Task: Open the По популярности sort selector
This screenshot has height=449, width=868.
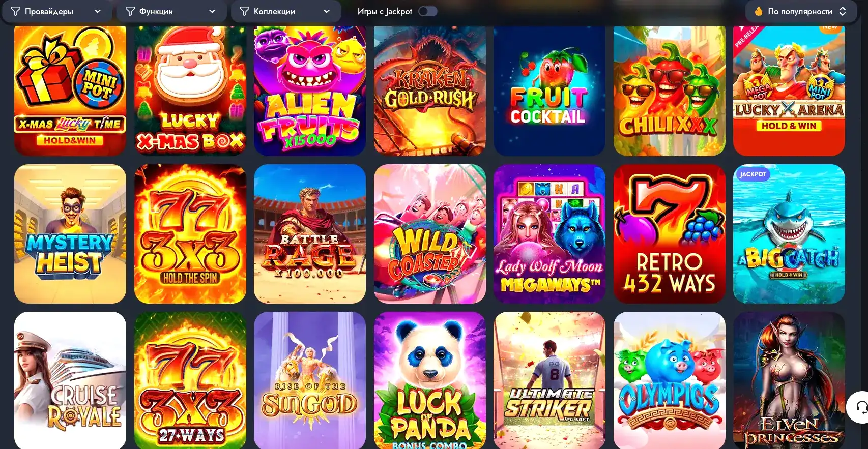Action: coord(801,11)
